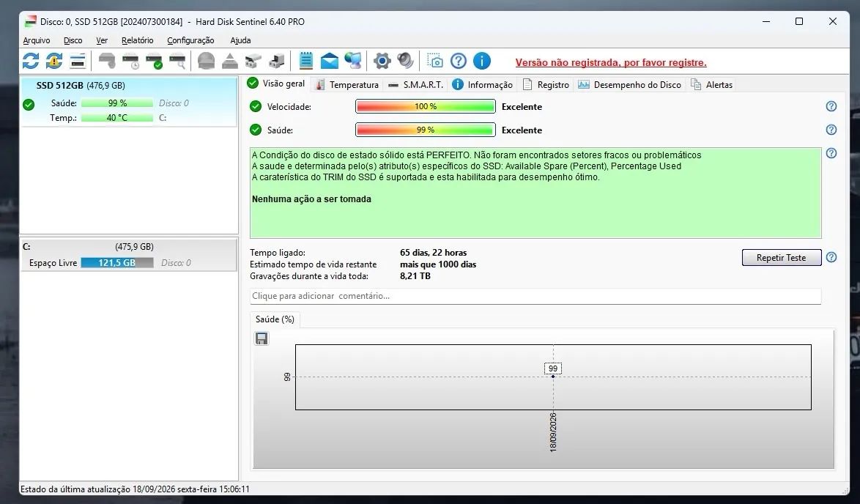This screenshot has height=504, width=860.
Task: Switch to the Temperatura tab
Action: pos(347,85)
